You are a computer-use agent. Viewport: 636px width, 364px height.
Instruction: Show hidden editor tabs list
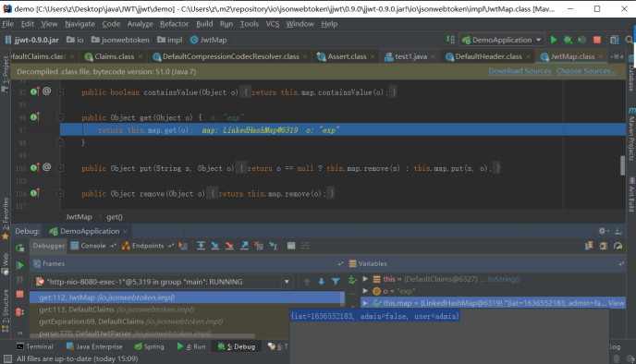(617, 56)
